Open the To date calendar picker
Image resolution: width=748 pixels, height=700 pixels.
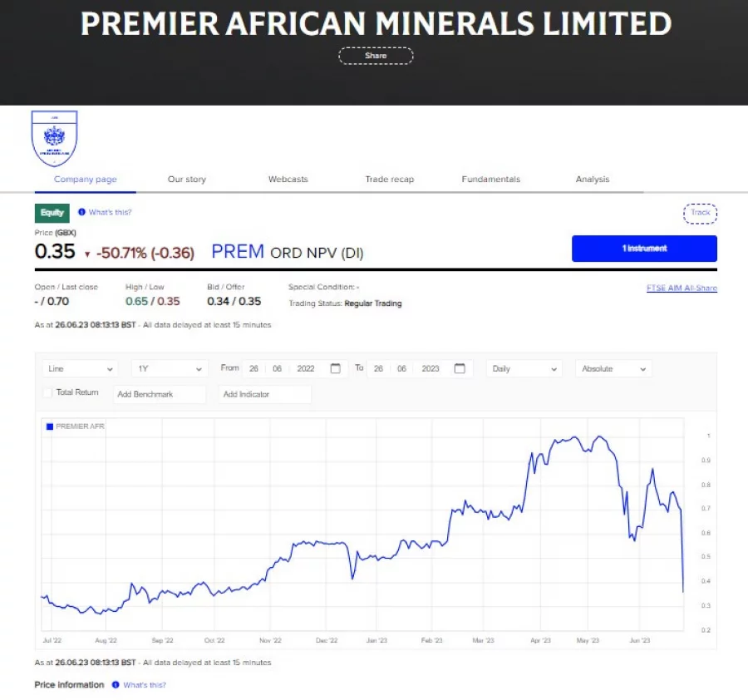459,367
